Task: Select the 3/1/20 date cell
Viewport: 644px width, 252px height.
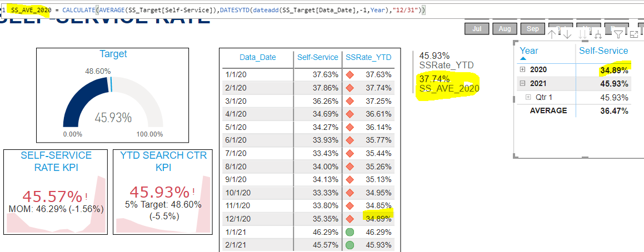Action: click(235, 101)
